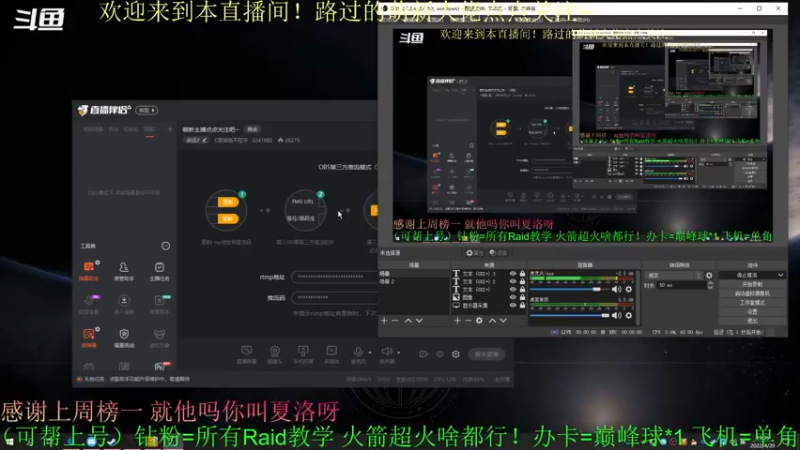Screen dimensions: 800x450
Task: Open Douyu companion settings gear
Action: click(x=456, y=354)
